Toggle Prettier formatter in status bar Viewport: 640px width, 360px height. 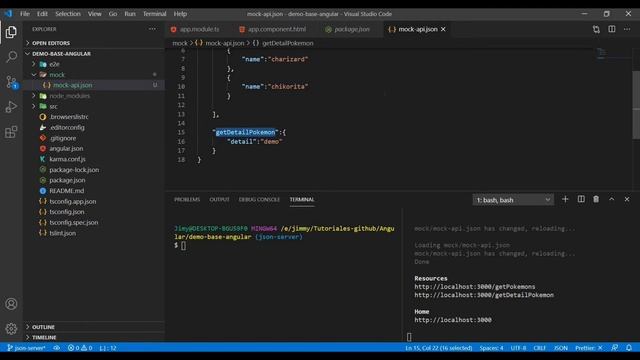[x=589, y=348]
